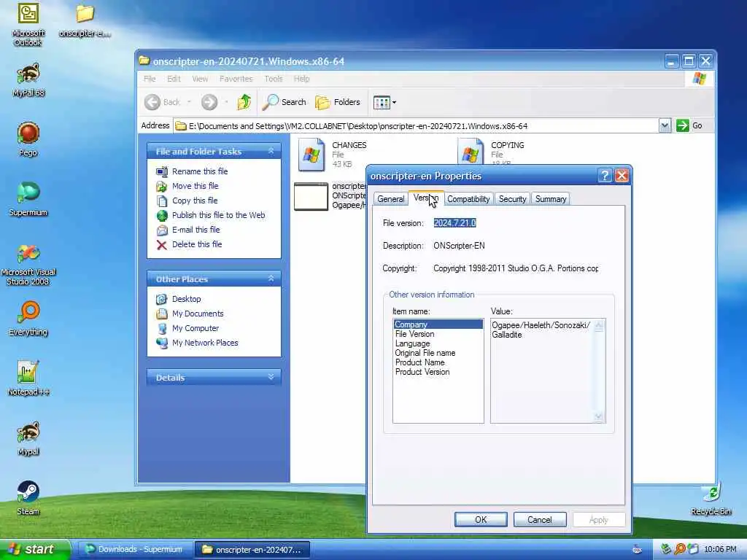Select Product Version item

[x=422, y=372]
